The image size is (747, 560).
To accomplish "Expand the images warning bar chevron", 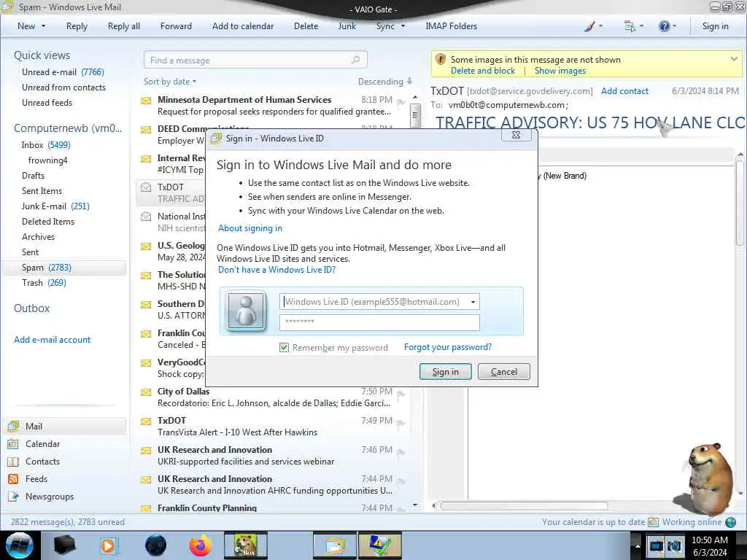I will pos(734,59).
